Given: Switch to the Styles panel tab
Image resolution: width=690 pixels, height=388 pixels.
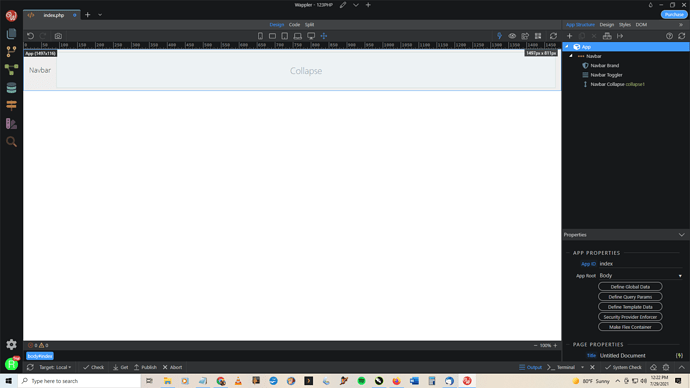Looking at the screenshot, I should coord(624,25).
